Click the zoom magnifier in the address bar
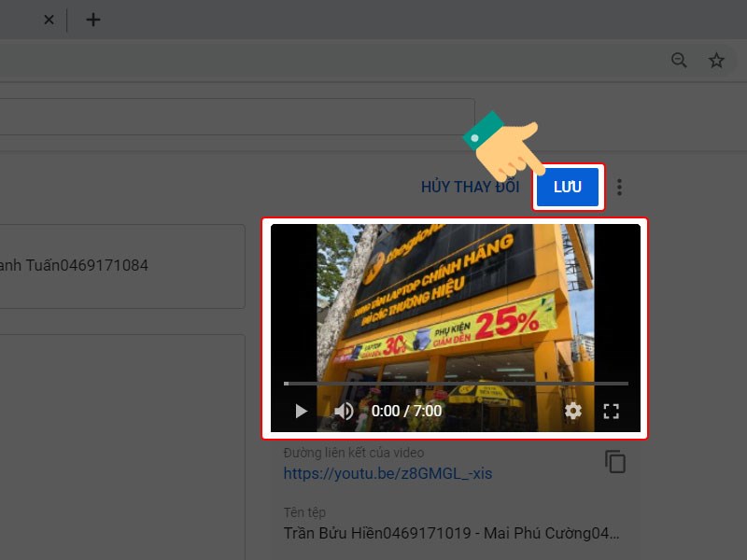 click(680, 61)
